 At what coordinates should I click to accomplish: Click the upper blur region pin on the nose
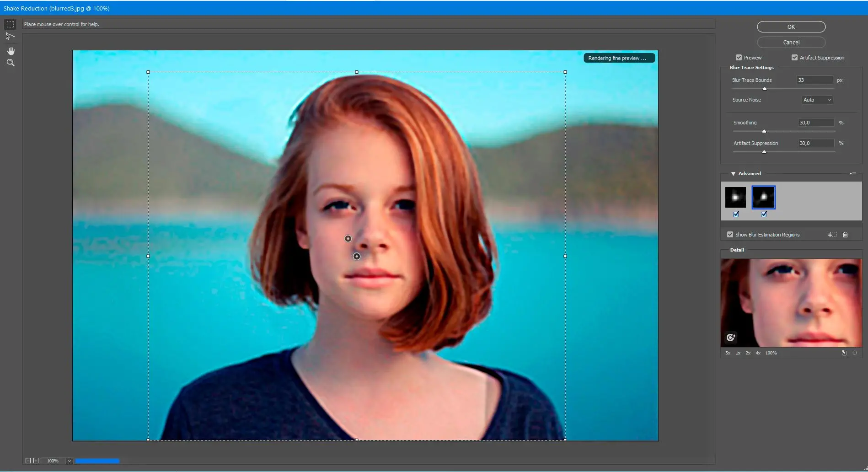(x=348, y=239)
